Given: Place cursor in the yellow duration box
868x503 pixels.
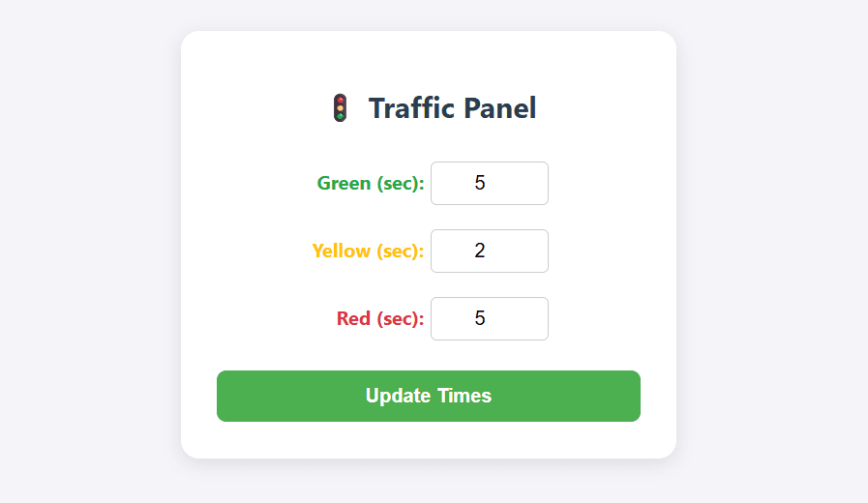Looking at the screenshot, I should [489, 251].
